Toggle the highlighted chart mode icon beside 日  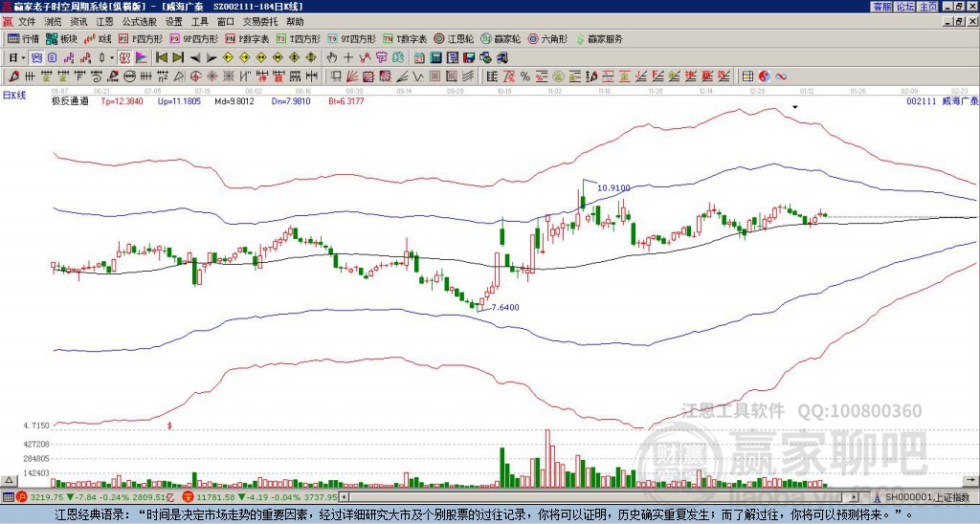[37, 57]
